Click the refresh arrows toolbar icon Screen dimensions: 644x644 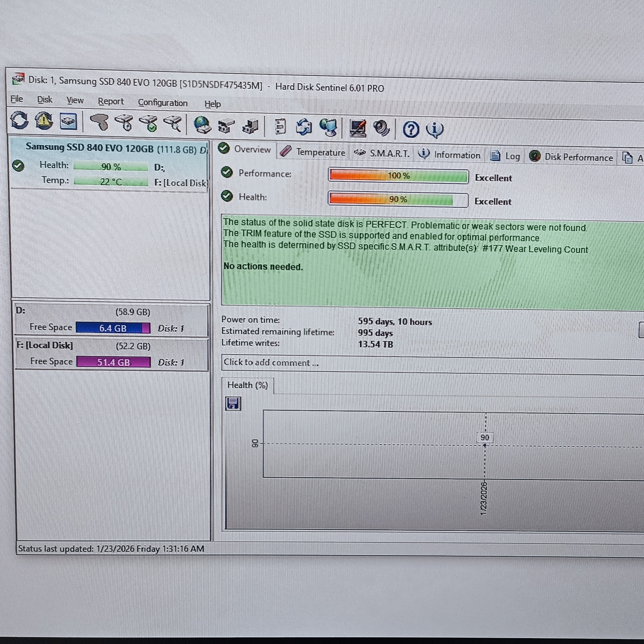[19, 120]
